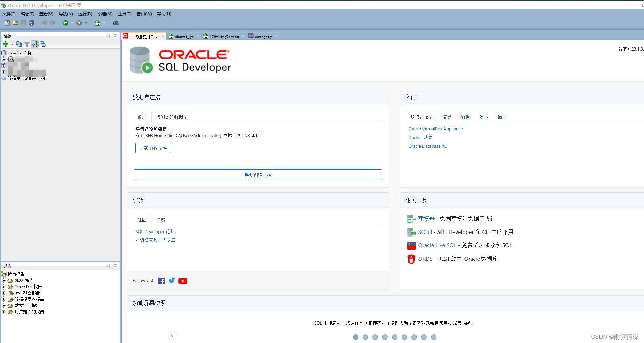Click the New file toolbar icon
Viewport: 644px width, 343px height.
[x=7, y=23]
